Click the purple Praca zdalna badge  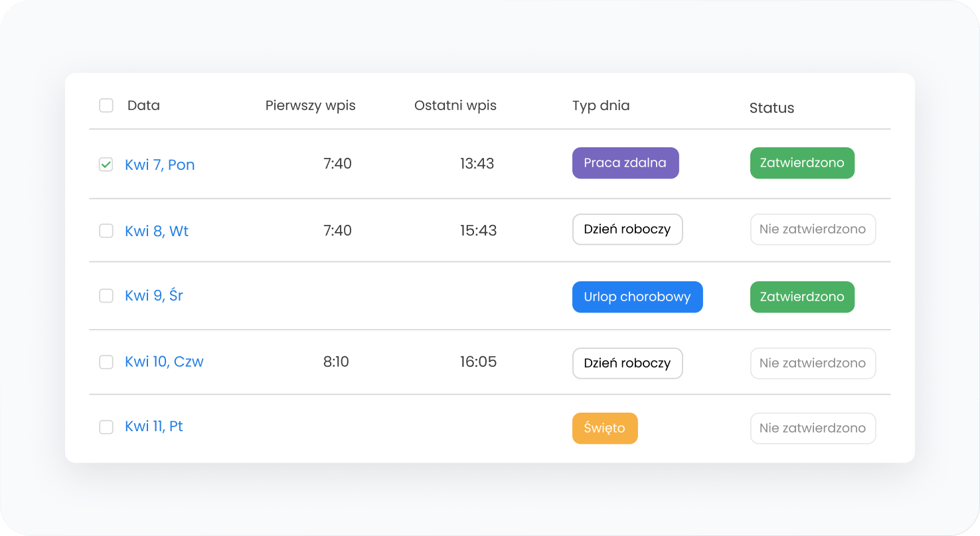tap(625, 163)
